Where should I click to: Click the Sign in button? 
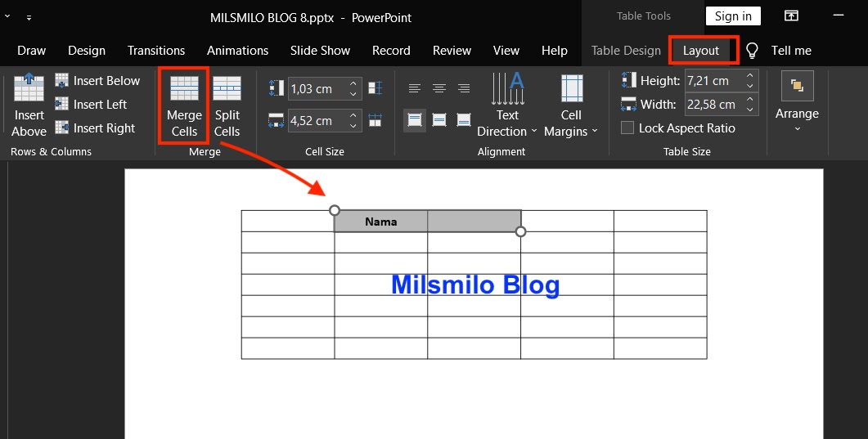(x=733, y=16)
